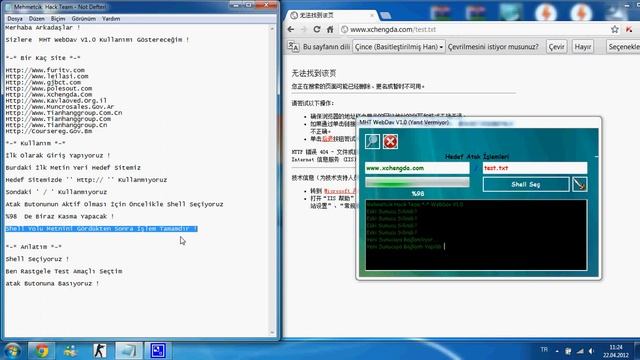Click the Merhaba Arkadaşlar line
The image size is (640, 360).
[43, 27]
